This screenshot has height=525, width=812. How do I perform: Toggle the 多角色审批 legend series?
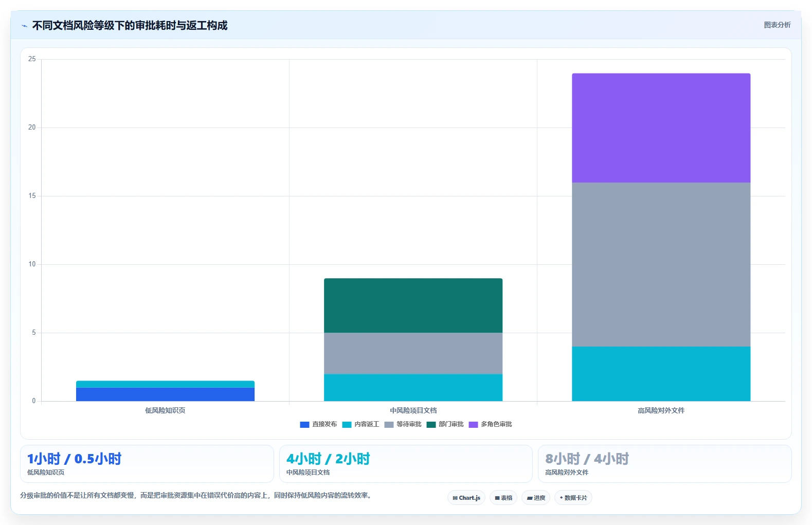490,424
